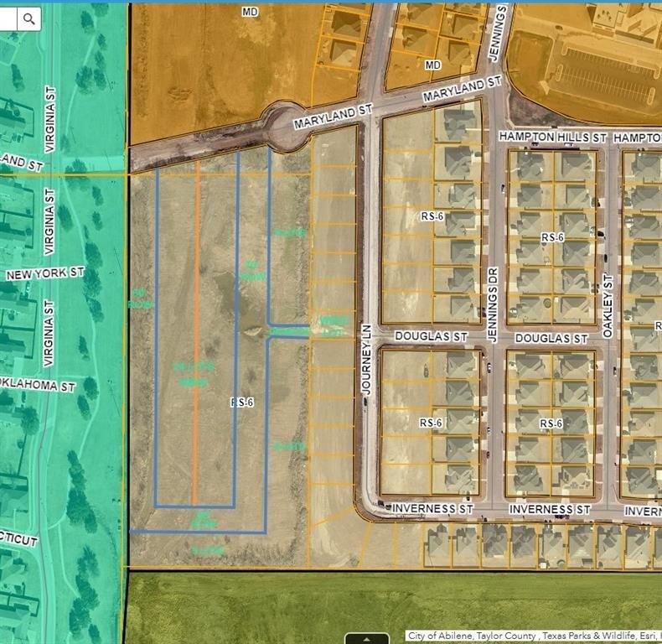Select the New York St label

coord(45,273)
